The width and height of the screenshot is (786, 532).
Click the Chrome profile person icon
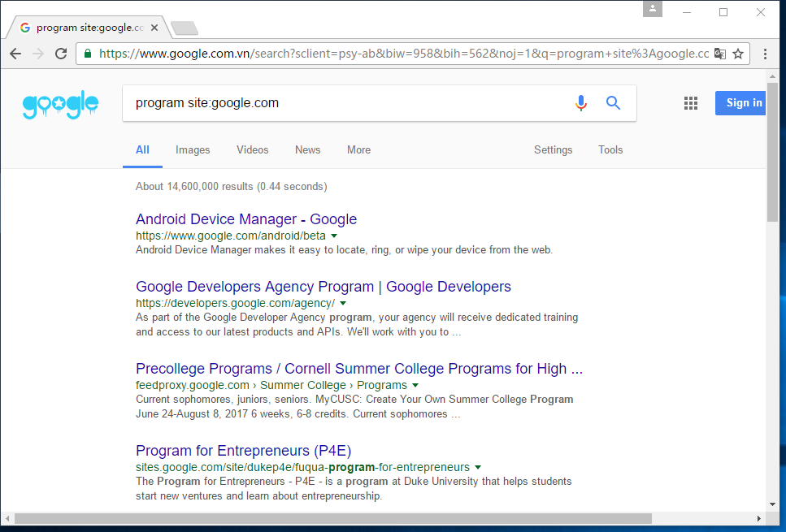pos(653,8)
